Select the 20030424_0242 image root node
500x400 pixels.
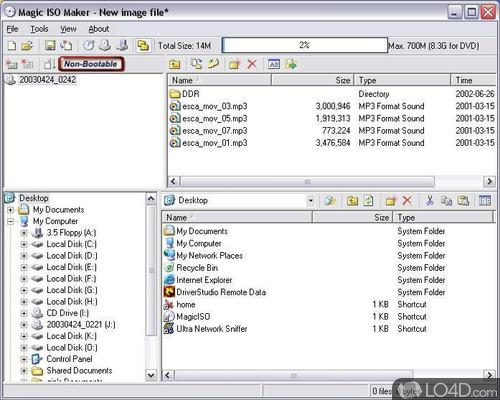pyautogui.click(x=47, y=80)
